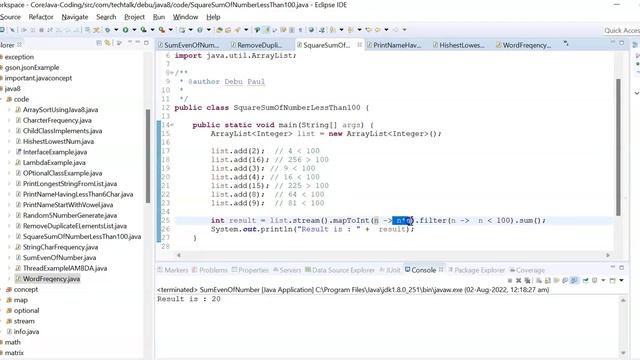Click the editor horizontal scroll right arrow
This screenshot has width=640, height=360.
click(608, 255)
